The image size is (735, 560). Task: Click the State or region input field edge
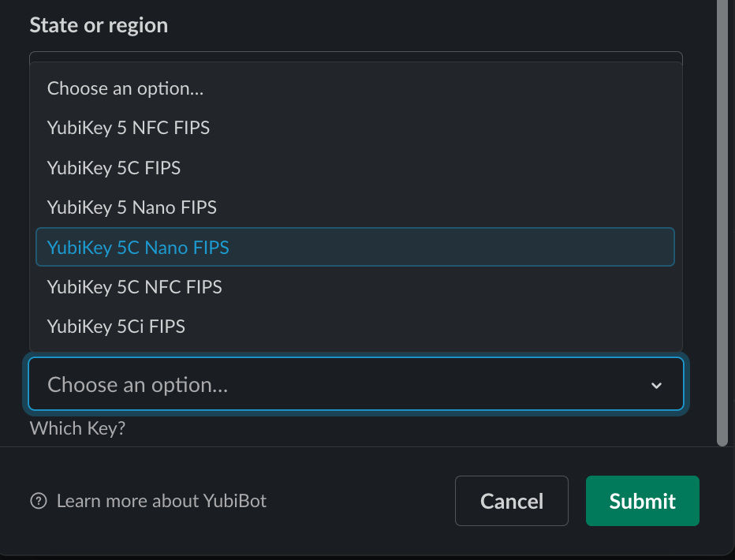[355, 56]
